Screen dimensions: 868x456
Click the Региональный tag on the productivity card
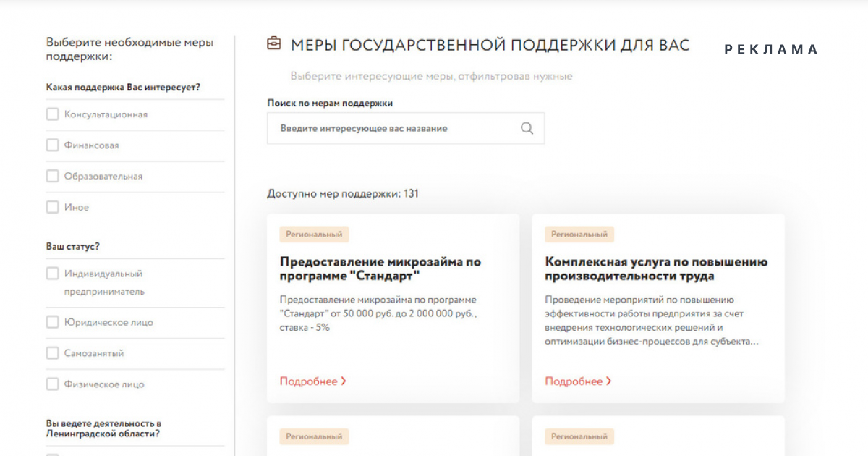coord(579,235)
